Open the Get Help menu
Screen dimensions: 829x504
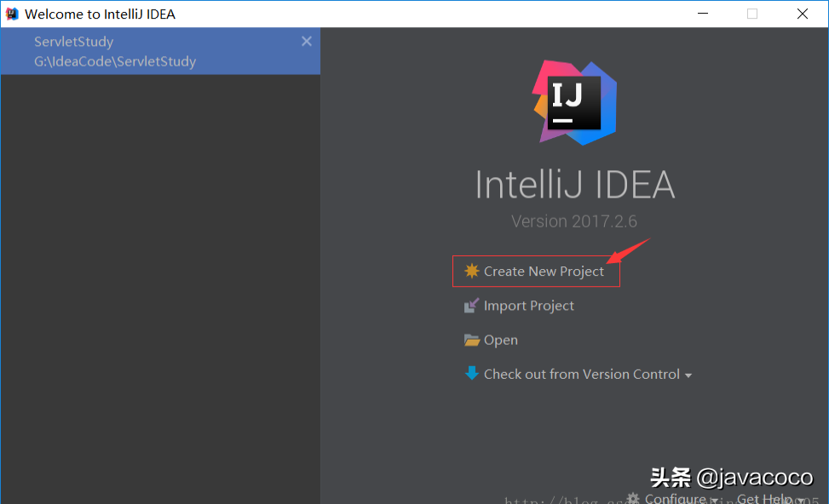pyautogui.click(x=770, y=498)
